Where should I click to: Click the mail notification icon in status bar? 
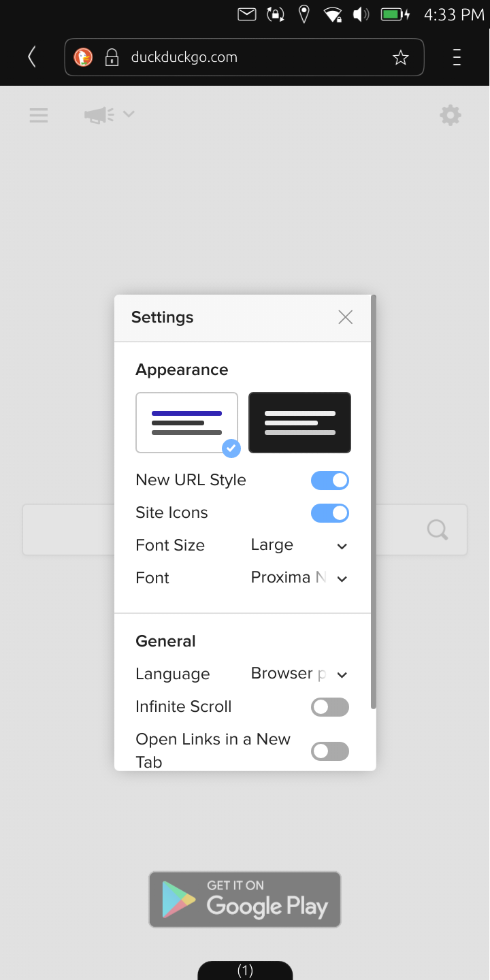tap(247, 14)
